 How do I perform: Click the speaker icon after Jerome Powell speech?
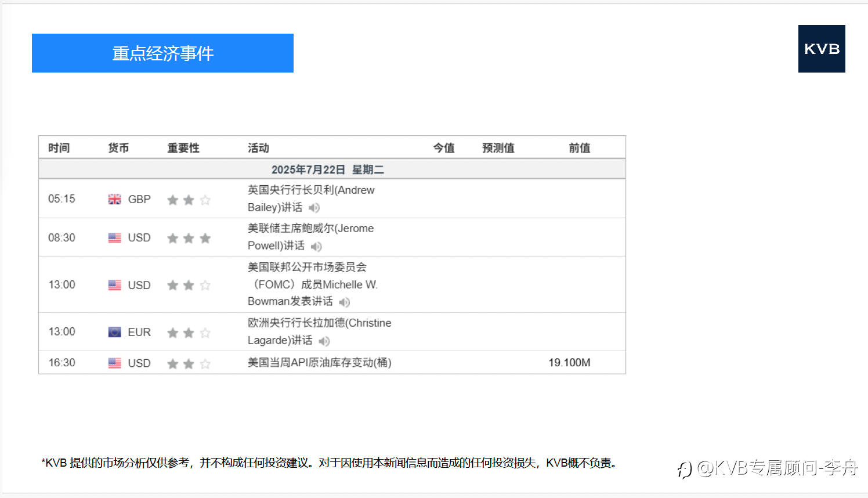point(316,247)
